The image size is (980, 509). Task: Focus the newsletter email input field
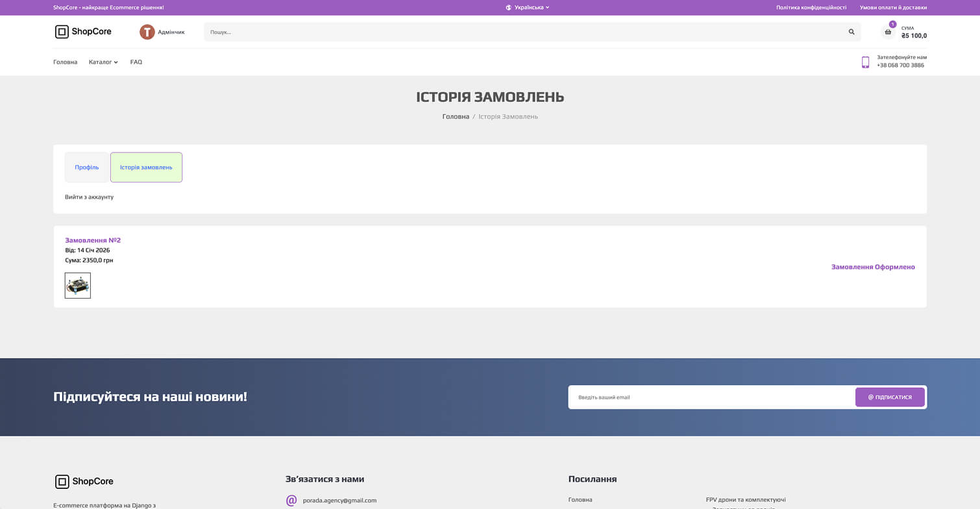[711, 397]
